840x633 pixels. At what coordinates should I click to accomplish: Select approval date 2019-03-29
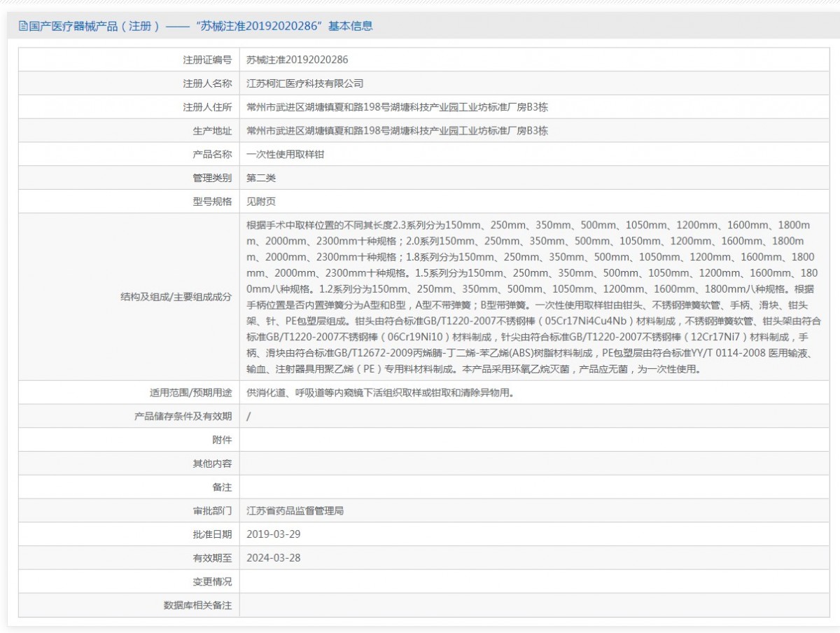(274, 534)
